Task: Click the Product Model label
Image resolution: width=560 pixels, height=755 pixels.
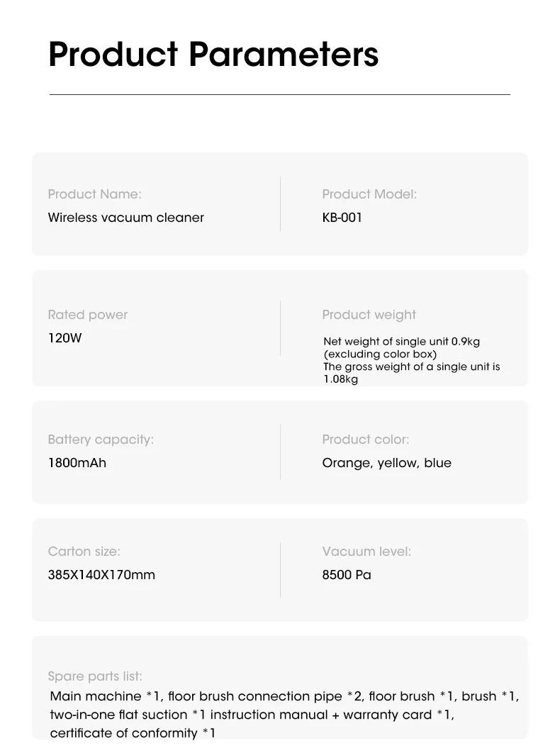Action: (369, 194)
